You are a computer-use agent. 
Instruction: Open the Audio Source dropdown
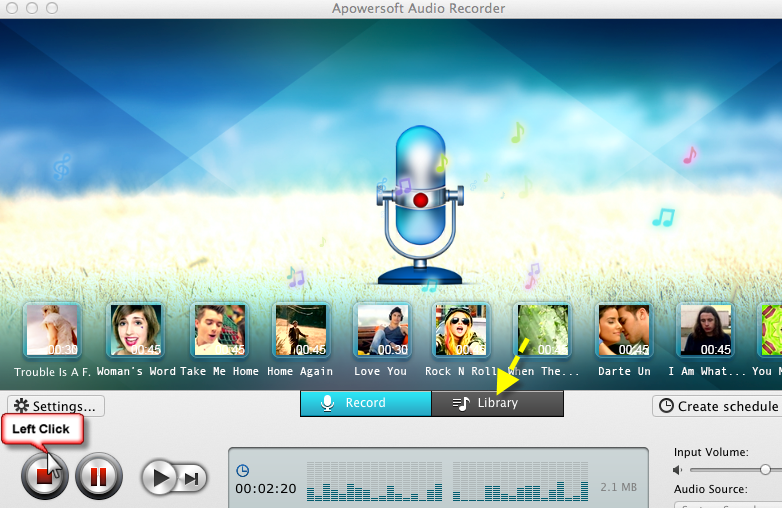[725, 503]
